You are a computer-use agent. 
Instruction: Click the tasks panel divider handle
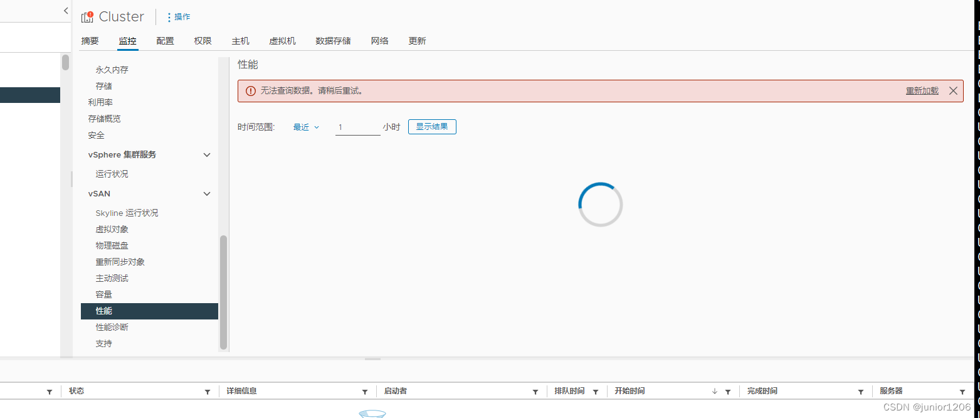click(x=373, y=359)
